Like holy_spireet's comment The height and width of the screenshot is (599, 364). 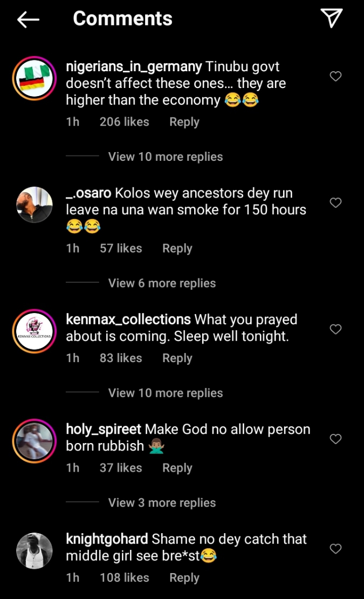click(335, 439)
